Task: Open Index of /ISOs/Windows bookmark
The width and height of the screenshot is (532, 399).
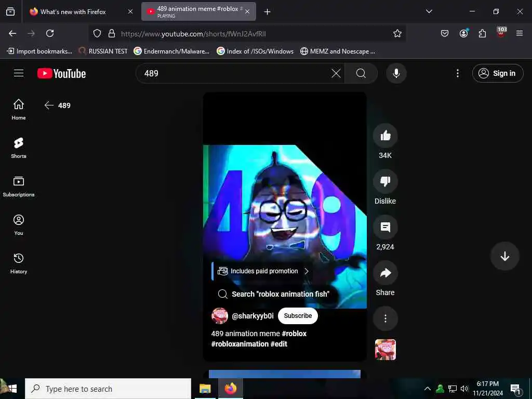Action: click(255, 51)
